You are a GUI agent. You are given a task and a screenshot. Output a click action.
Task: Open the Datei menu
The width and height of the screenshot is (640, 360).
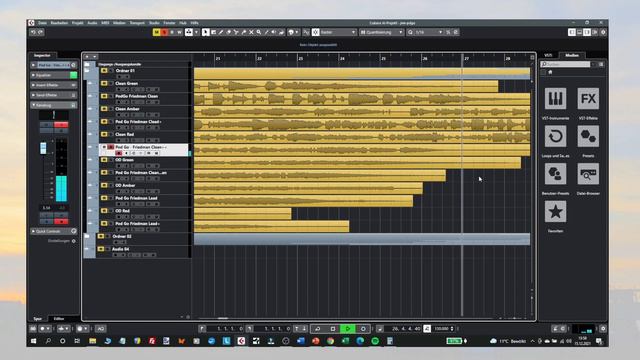(42, 23)
